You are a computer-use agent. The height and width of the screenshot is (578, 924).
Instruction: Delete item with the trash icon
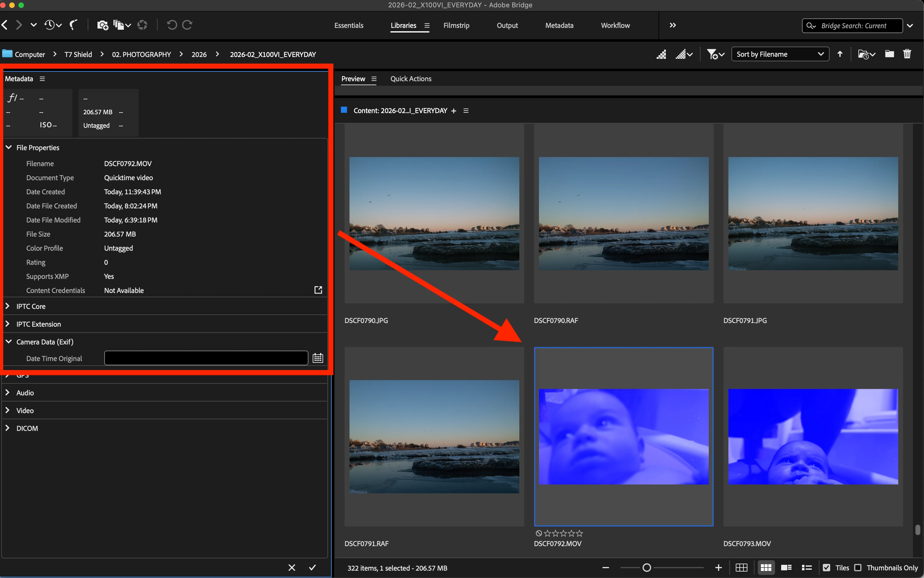[x=907, y=54]
